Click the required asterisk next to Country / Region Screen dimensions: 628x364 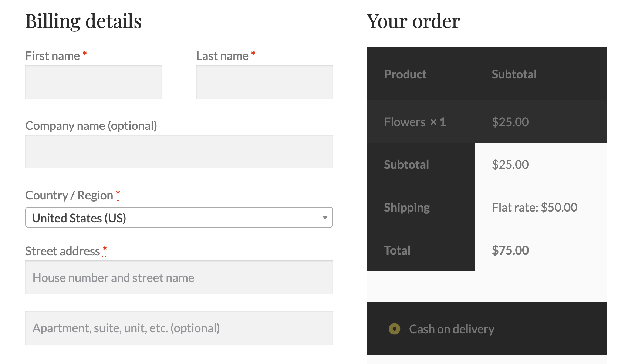(x=118, y=194)
